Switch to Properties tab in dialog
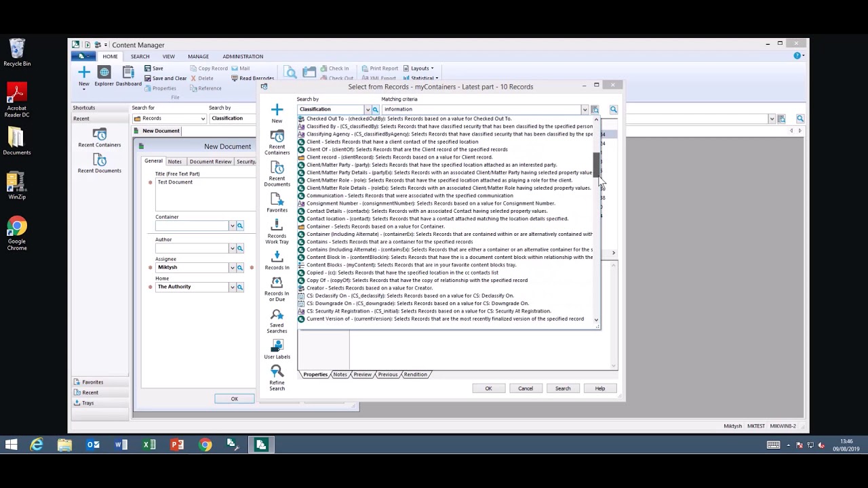 (315, 374)
